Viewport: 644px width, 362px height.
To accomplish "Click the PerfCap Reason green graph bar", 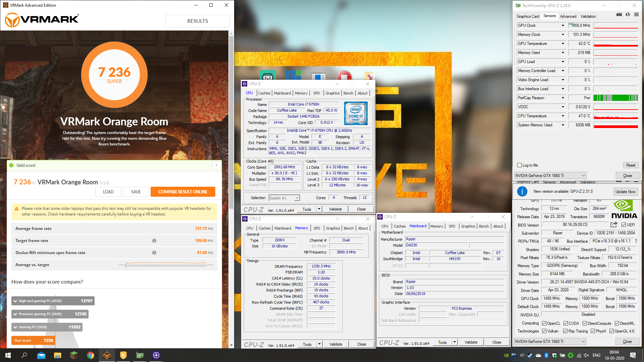I will tap(616, 98).
